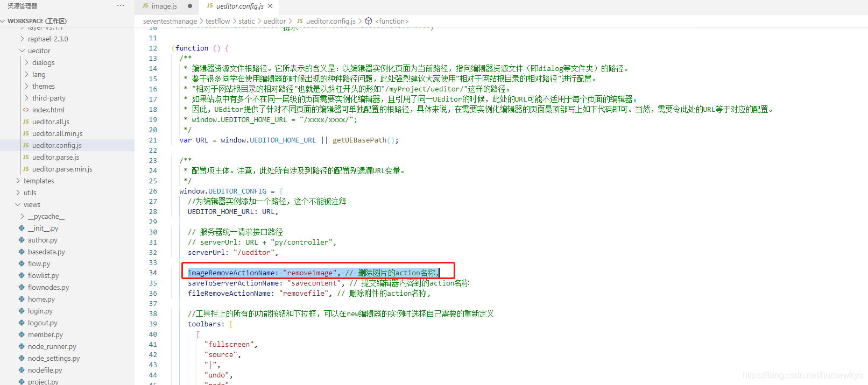Click the Python icon beside member.py
Viewport: 868px width, 385px height.
[x=22, y=334]
